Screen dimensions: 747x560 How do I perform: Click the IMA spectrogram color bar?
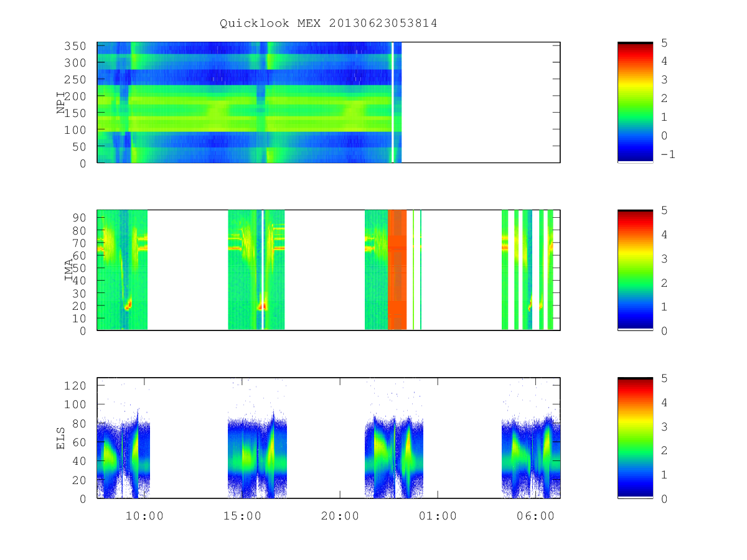pos(635,270)
